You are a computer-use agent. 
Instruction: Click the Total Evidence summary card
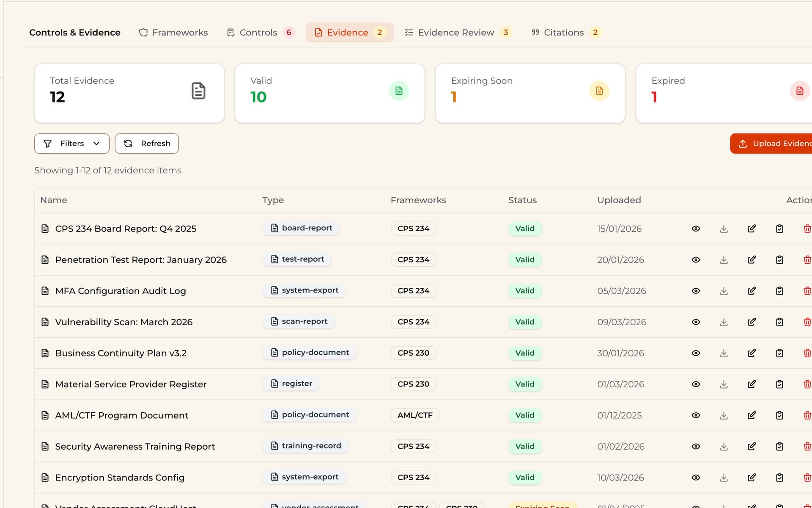[129, 93]
